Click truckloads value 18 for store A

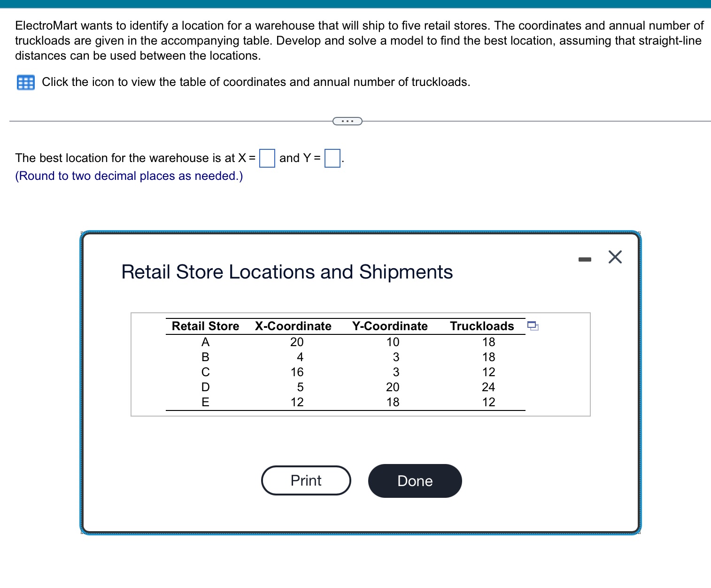[488, 342]
